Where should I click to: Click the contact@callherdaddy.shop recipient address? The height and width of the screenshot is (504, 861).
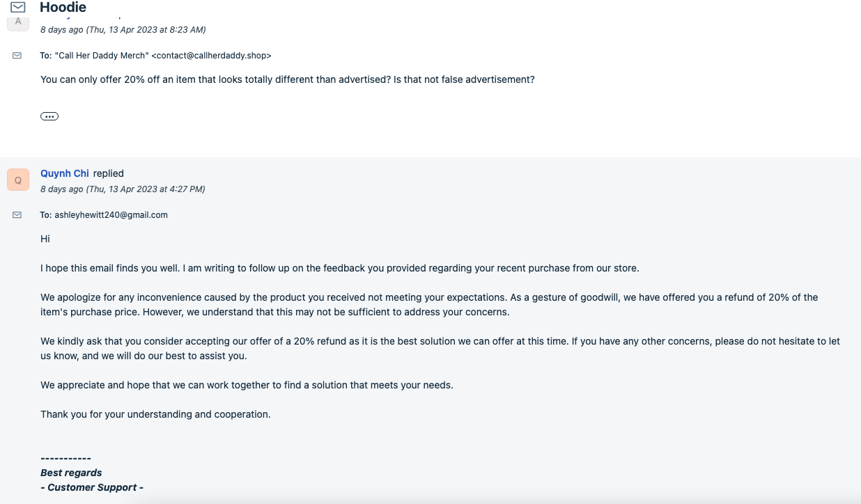click(x=211, y=56)
